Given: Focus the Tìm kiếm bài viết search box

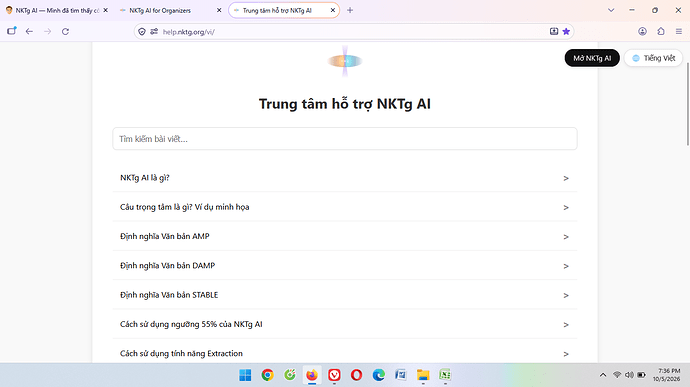Looking at the screenshot, I should 345,139.
